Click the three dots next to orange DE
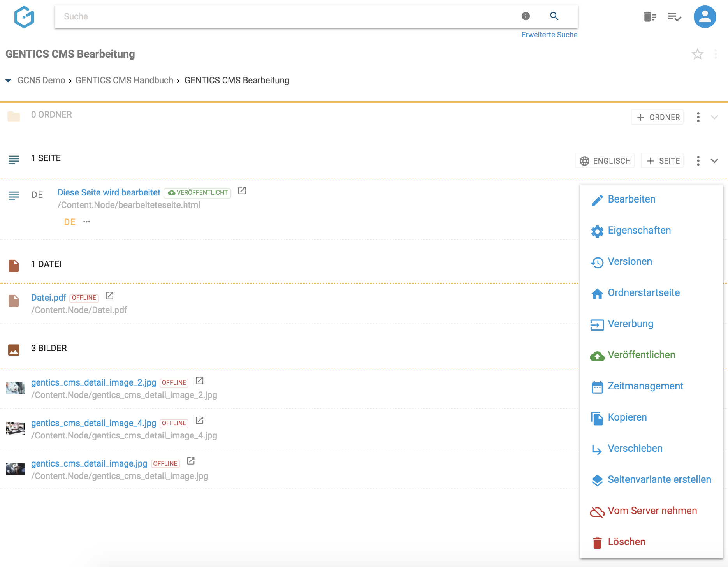 point(86,222)
